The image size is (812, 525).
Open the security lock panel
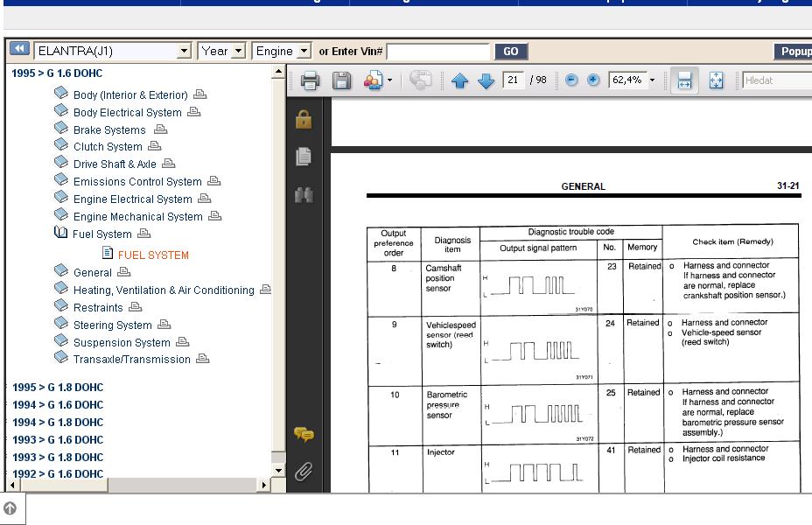[304, 119]
